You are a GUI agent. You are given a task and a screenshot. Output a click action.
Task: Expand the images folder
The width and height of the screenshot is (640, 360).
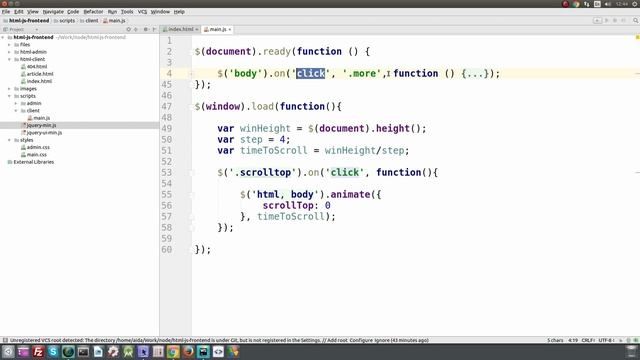tap(9, 89)
